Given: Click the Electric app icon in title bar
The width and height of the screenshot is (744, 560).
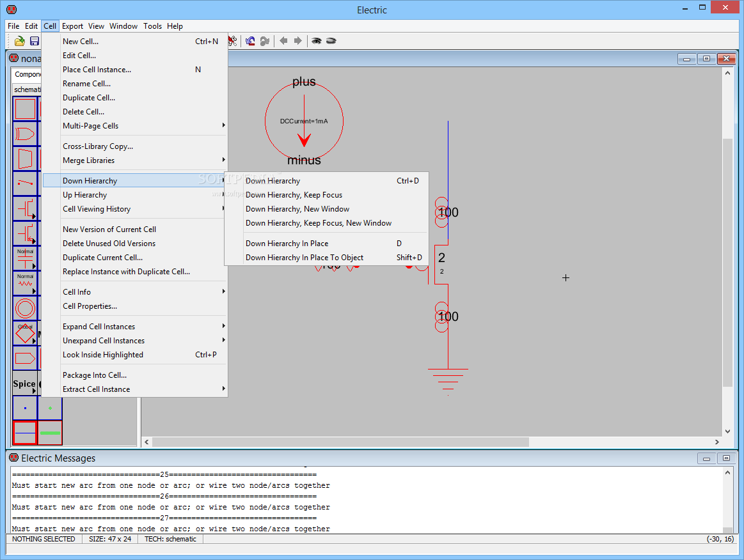Looking at the screenshot, I should tap(12, 10).
